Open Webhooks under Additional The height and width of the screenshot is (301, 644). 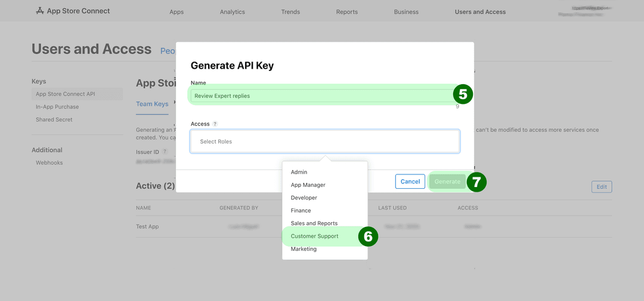coord(49,163)
